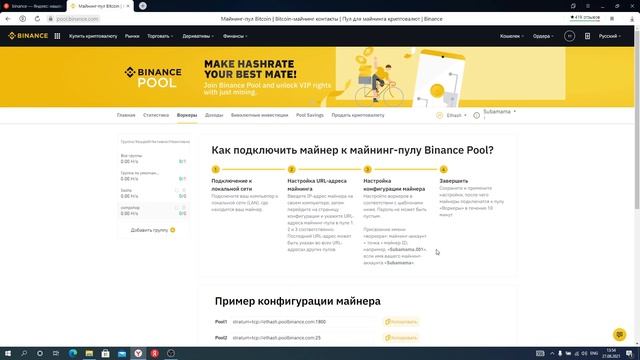Click the Ethash coin icon
Screen dimensions: 640x360
click(440, 116)
